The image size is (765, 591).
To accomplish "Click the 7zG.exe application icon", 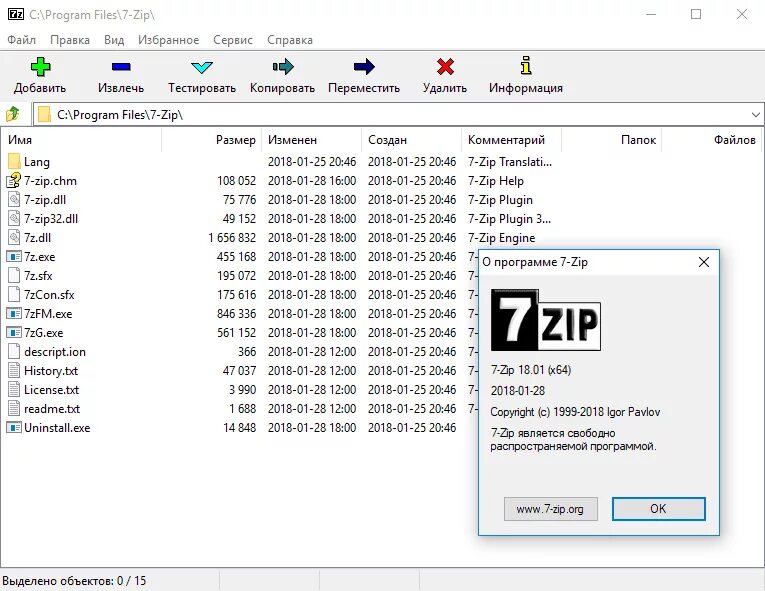I will 14,332.
